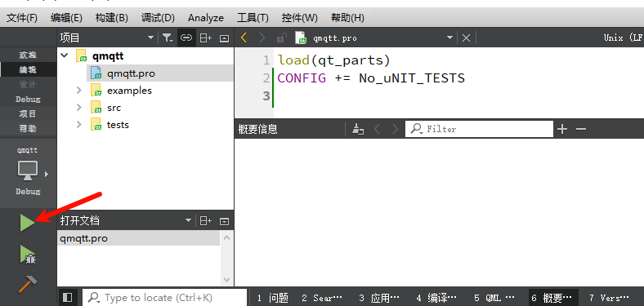Close the Open Documents panel
The height and width of the screenshot is (306, 644).
pos(224,221)
